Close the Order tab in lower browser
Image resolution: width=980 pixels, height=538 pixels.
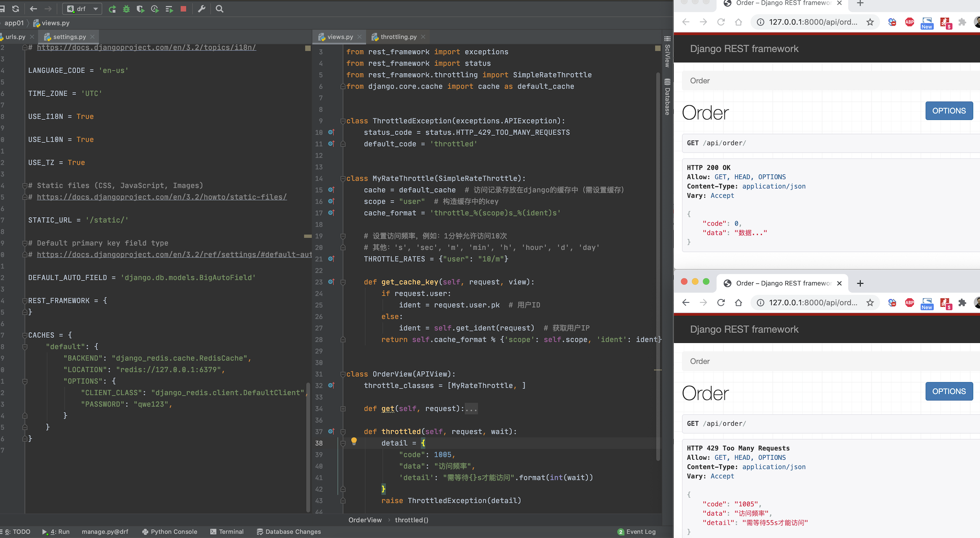839,283
